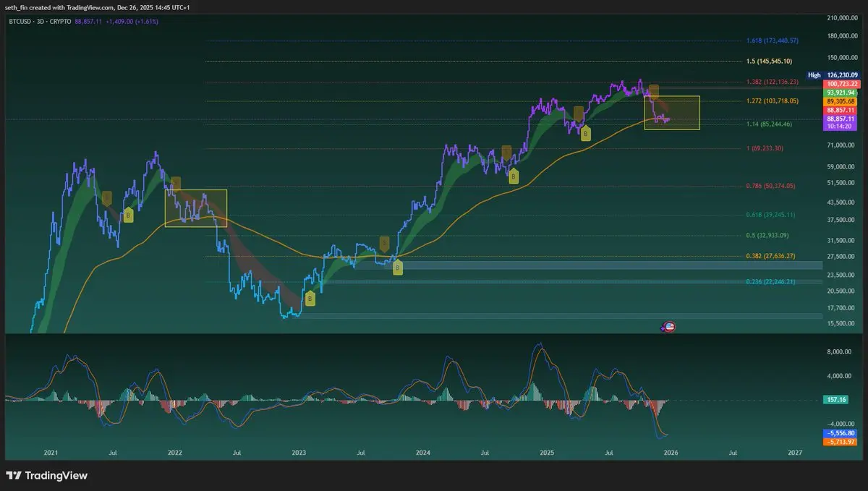
Task: Click the 43,500.00 price scale label
Action: [x=842, y=202]
